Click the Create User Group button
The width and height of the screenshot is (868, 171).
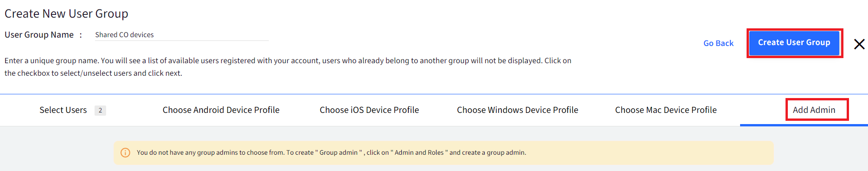(x=794, y=43)
